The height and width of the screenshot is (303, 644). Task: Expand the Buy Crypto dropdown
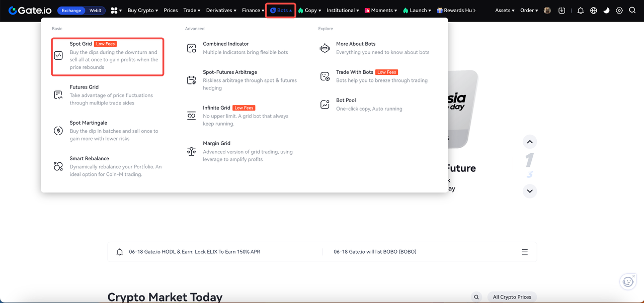pyautogui.click(x=142, y=11)
